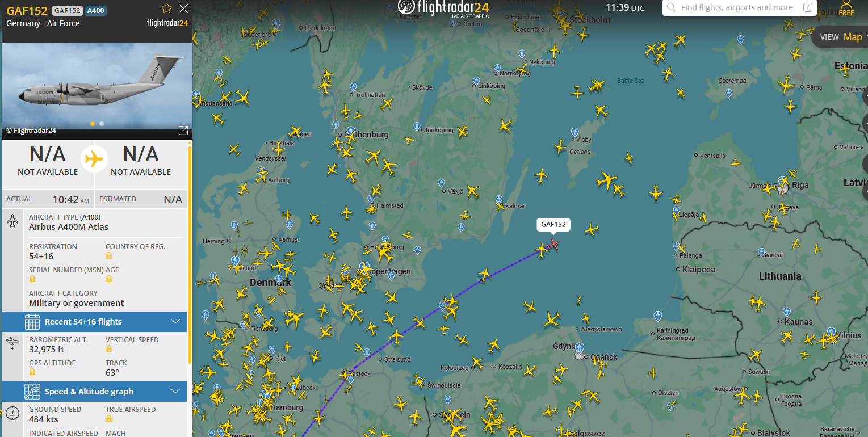868x437 pixels.
Task: Show the second aircraft photo via dot
Action: 102,123
